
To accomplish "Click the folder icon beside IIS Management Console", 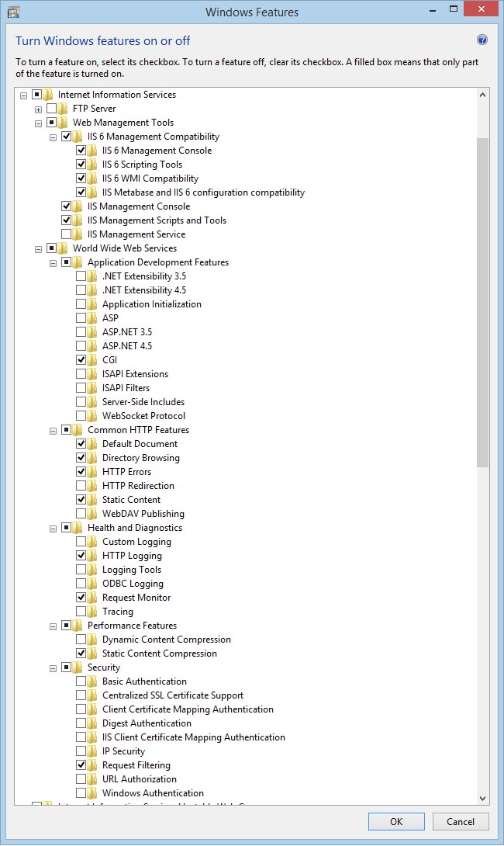I will [x=78, y=206].
